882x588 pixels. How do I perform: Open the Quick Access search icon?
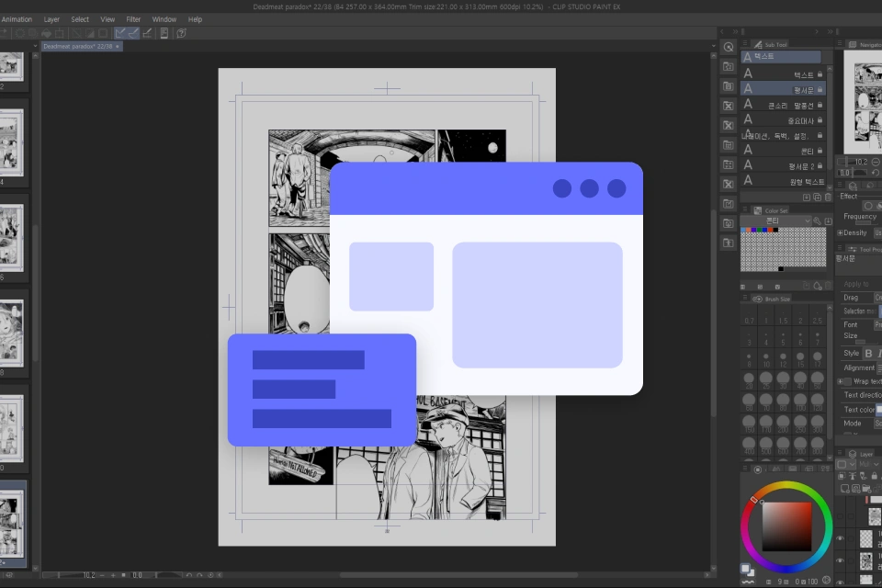pyautogui.click(x=729, y=47)
